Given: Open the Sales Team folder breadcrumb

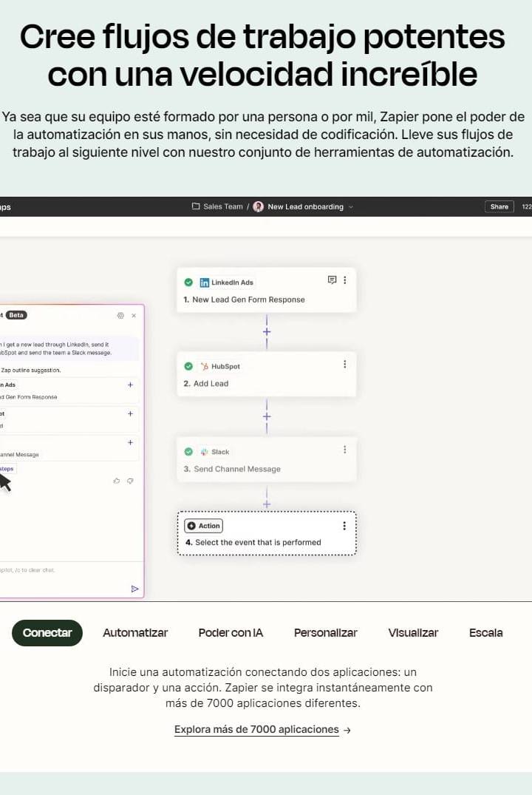Looking at the screenshot, I should [223, 206].
